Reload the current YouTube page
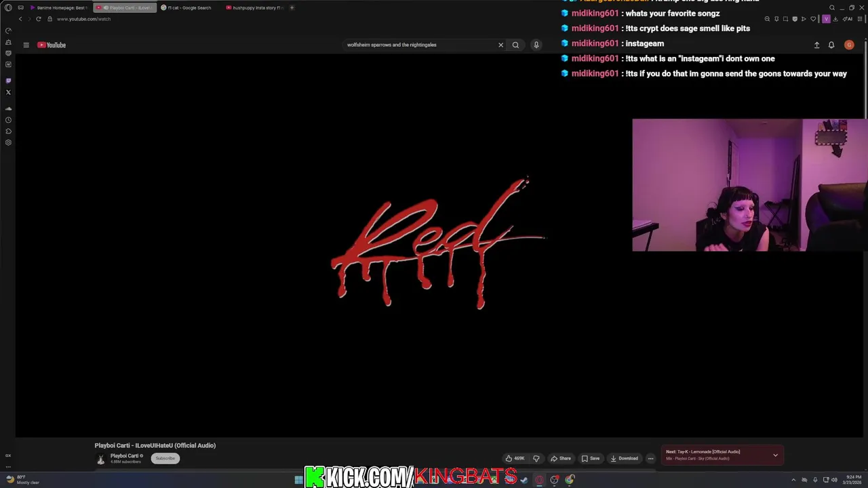Viewport: 868px width, 488px height. point(38,19)
